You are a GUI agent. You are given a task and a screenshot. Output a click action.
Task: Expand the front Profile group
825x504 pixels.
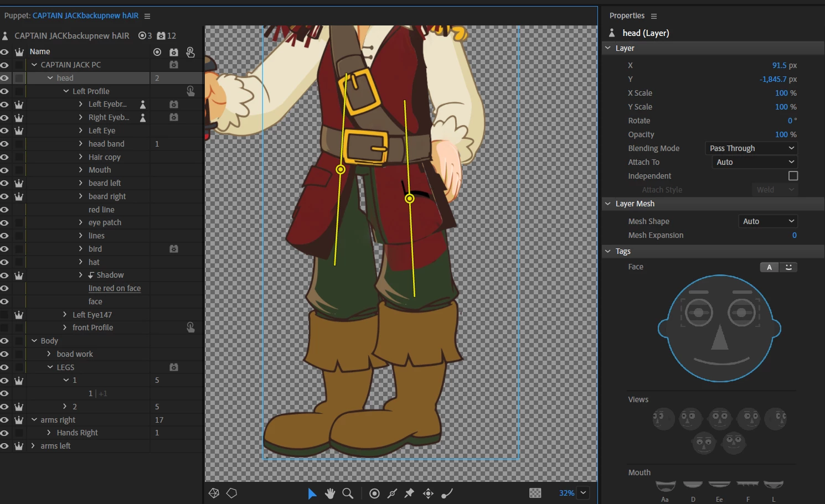click(65, 328)
